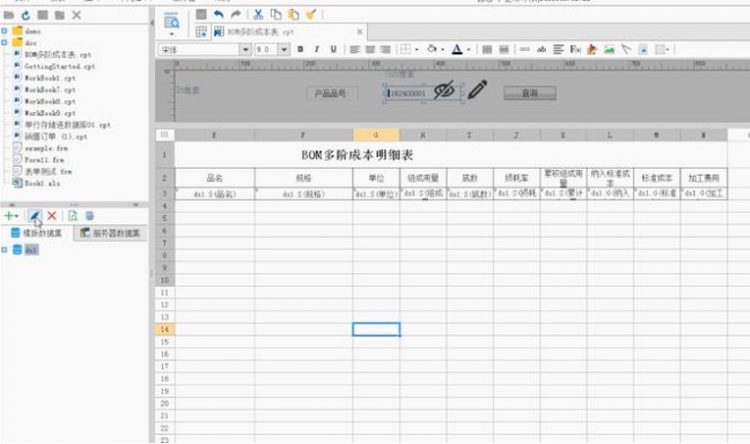750x444 pixels.
Task: Click the insert formula Fx icon
Action: point(575,49)
